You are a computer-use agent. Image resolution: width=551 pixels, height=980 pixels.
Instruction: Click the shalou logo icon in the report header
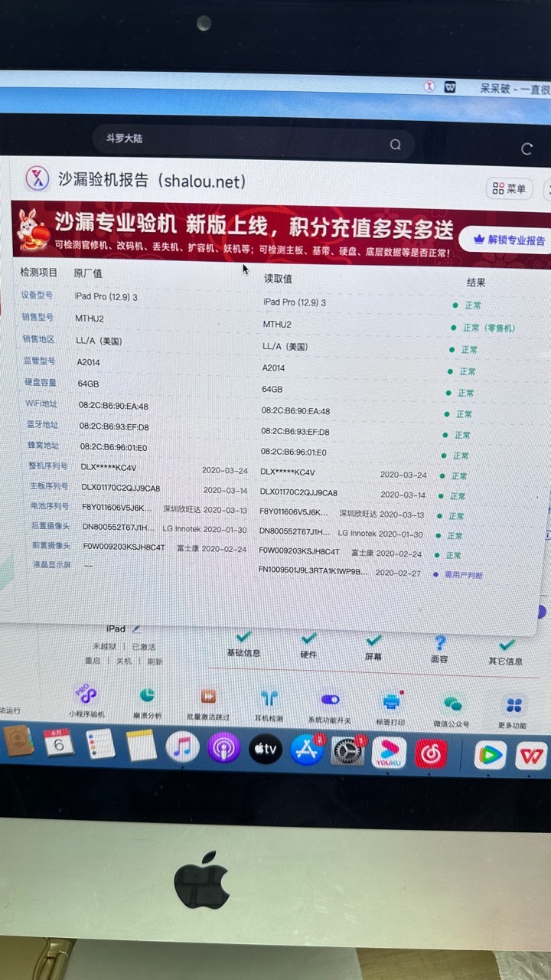tap(37, 179)
